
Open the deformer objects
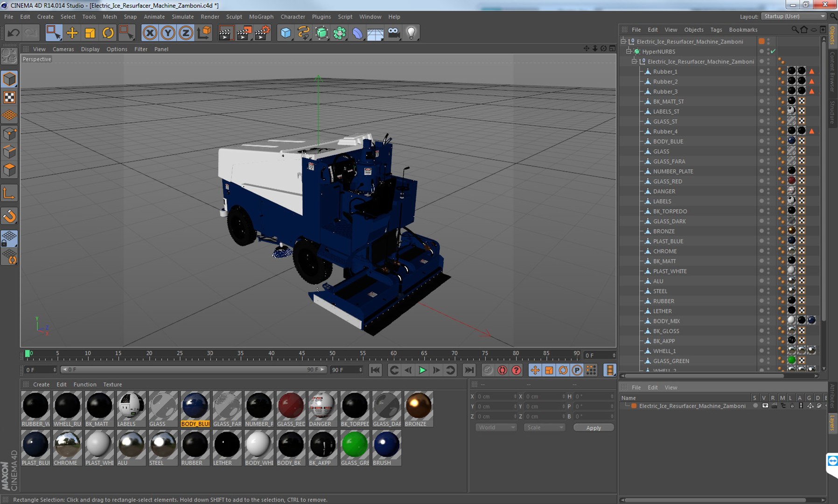pos(357,33)
